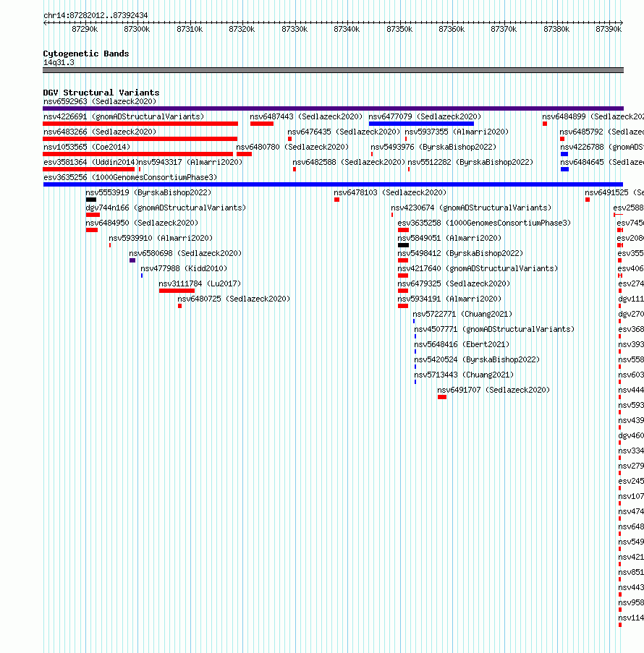
Task: Open nsv6480780 (Sedlazeck2020) label
Action: click(292, 147)
